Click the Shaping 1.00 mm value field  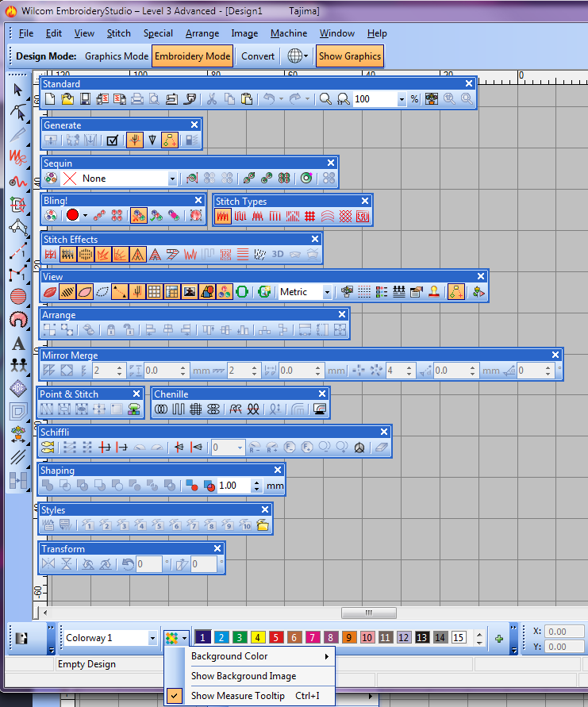click(233, 486)
